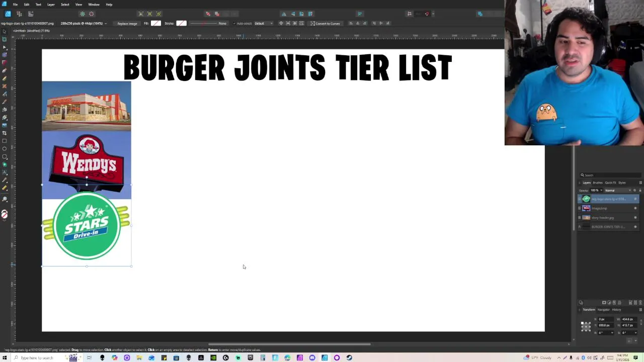Open Steam from the Windows taskbar
The image size is (644, 362).
pos(349,358)
